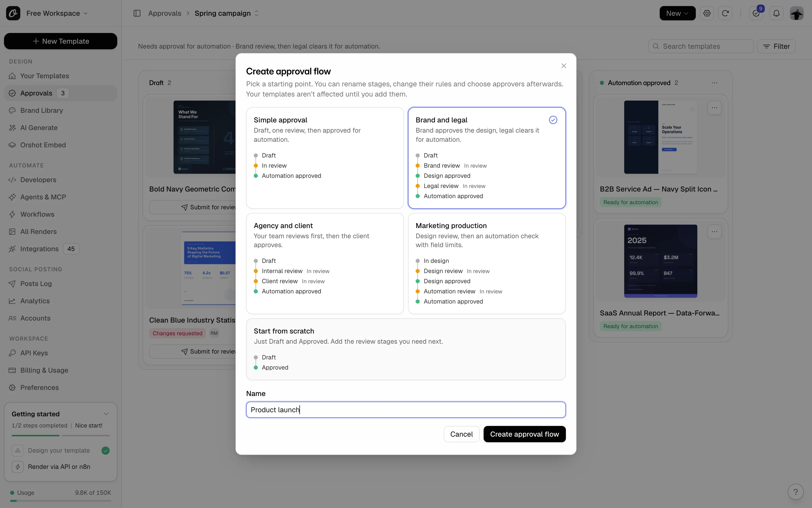Click the refresh icon in top bar
This screenshot has height=508, width=812.
pos(725,13)
